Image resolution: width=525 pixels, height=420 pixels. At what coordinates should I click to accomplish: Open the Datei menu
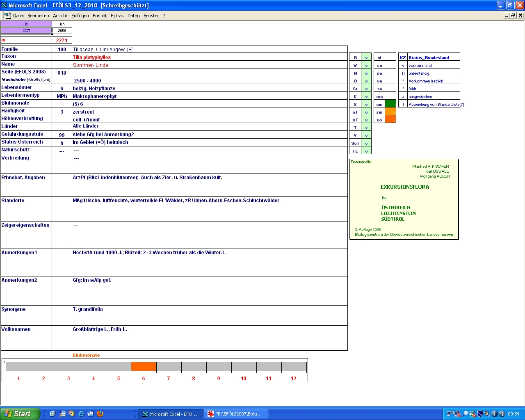(x=18, y=16)
